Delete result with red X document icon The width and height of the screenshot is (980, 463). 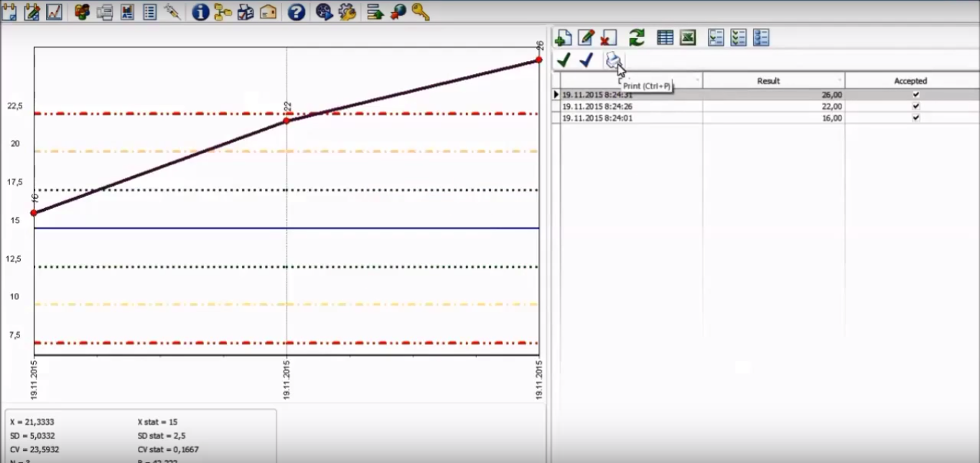pos(609,38)
